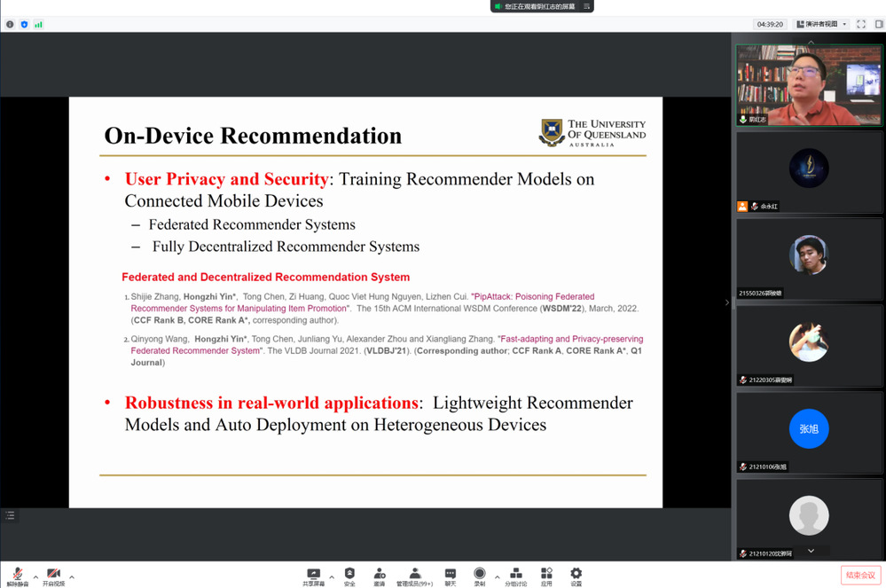
Task: Unmute the microphone in the bottom toolbar
Action: point(17,576)
